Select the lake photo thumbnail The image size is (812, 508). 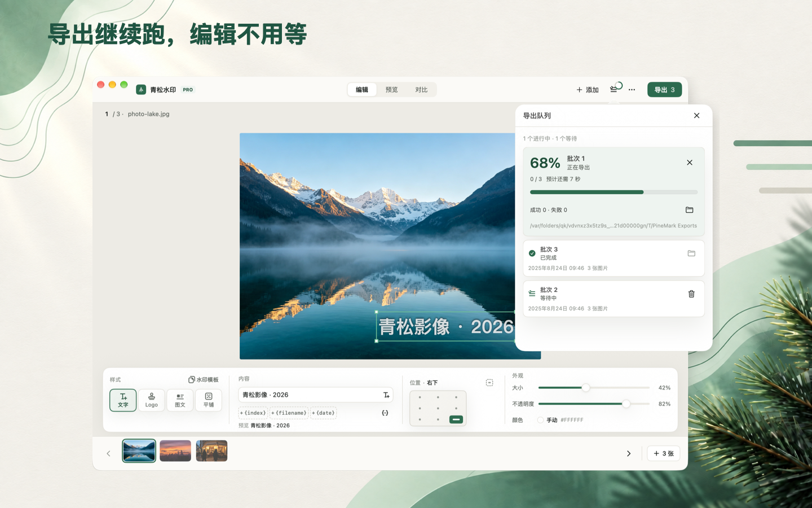click(x=139, y=451)
